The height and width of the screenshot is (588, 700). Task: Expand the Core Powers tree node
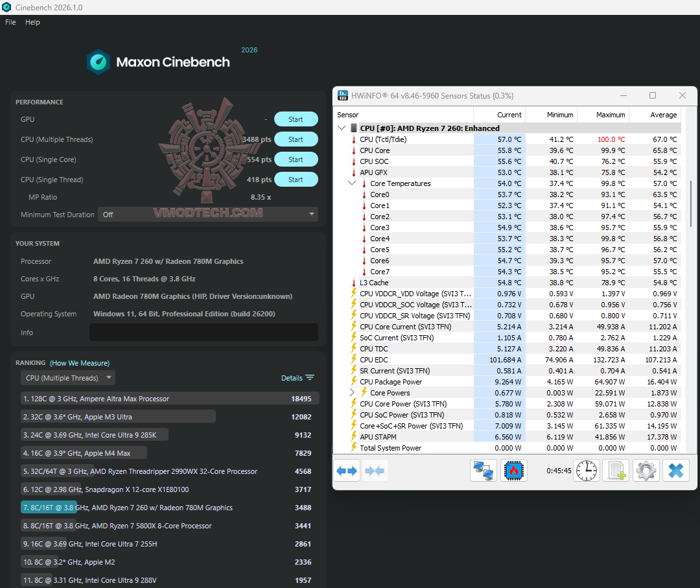coord(352,392)
